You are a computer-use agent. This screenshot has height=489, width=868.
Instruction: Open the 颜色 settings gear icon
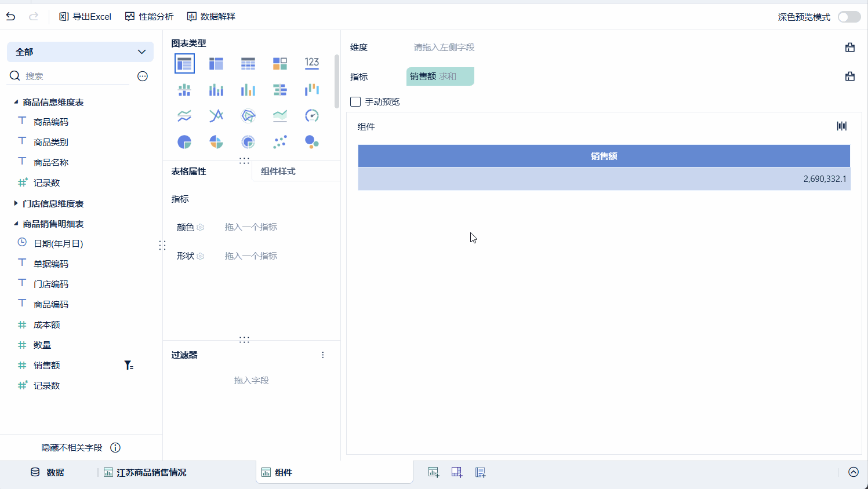(x=201, y=228)
